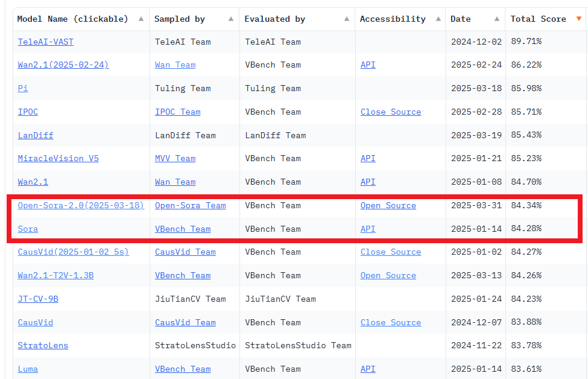Open Close Source link in IPOC row
Image resolution: width=588 pixels, height=379 pixels.
[391, 112]
